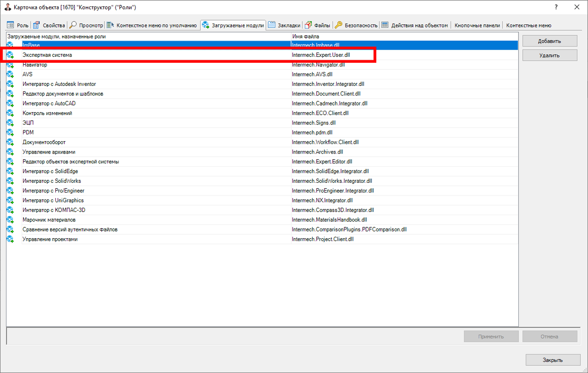Sort by Имя файла column header
588x373 pixels.
pos(404,37)
